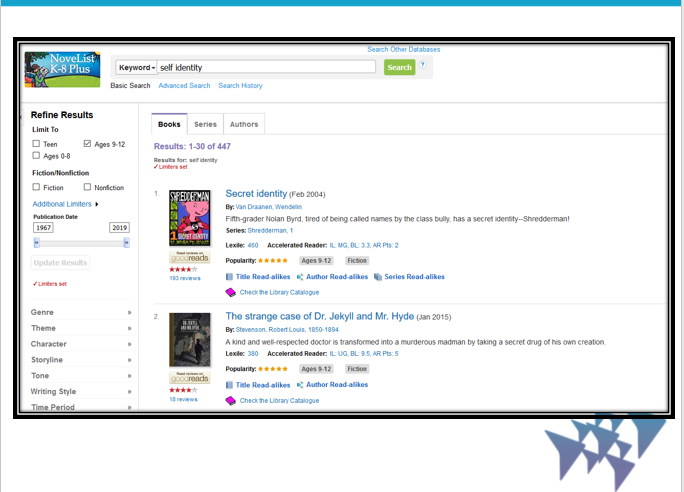Open the Secret identity book title

tap(256, 194)
